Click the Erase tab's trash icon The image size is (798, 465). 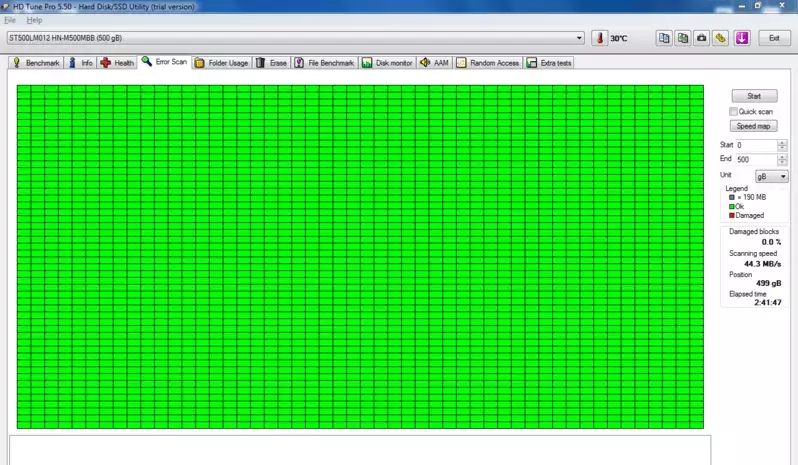click(x=260, y=63)
